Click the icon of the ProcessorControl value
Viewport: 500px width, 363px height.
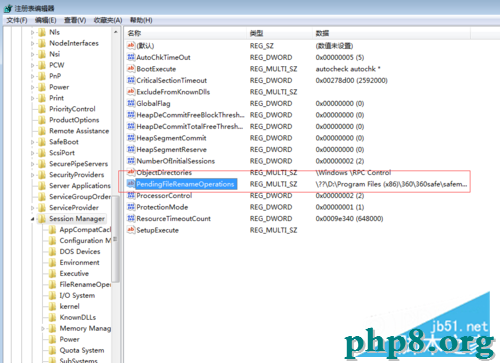[131, 195]
